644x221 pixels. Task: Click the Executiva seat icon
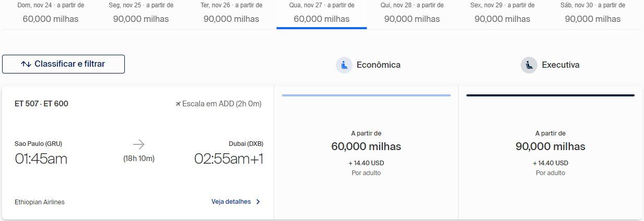[x=529, y=65]
